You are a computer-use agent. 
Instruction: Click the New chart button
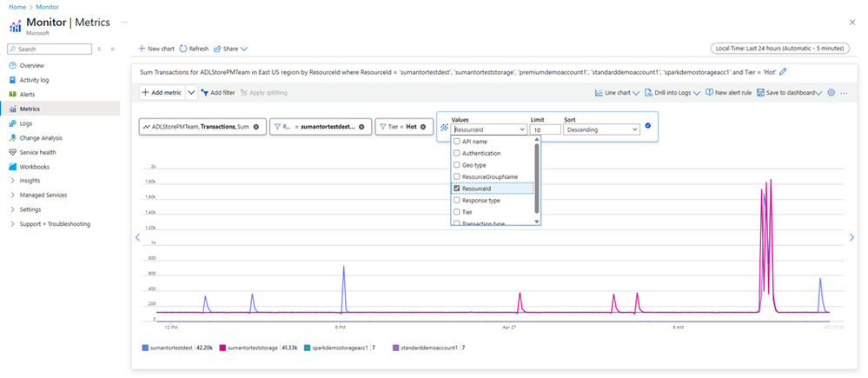[156, 49]
